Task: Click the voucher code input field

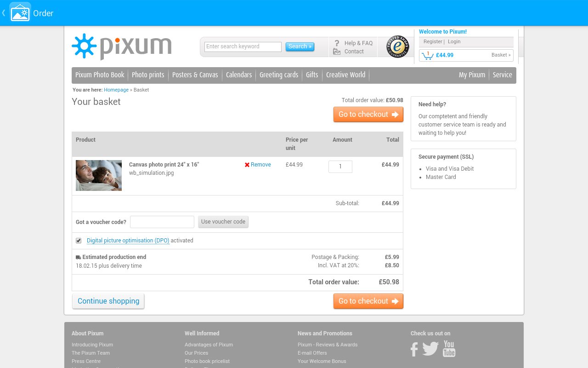Action: 162,222
